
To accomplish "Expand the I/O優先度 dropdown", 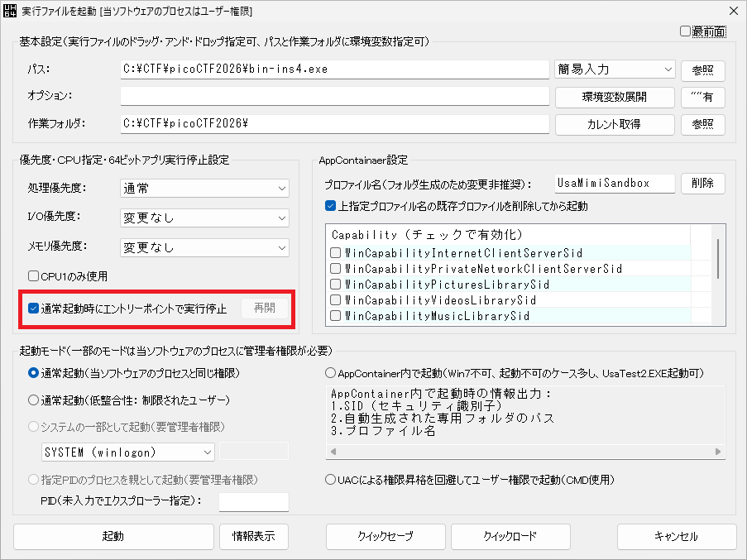I will click(x=204, y=218).
